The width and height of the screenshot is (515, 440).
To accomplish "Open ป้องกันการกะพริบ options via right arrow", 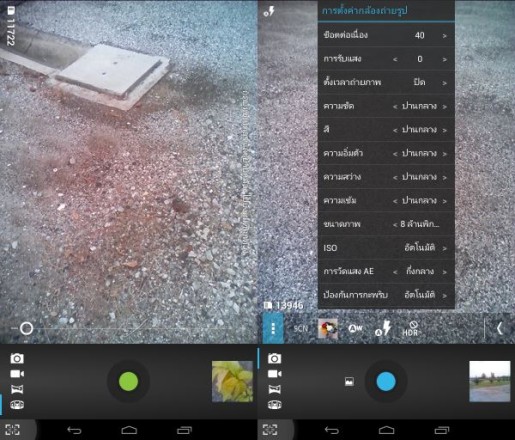I will [445, 295].
